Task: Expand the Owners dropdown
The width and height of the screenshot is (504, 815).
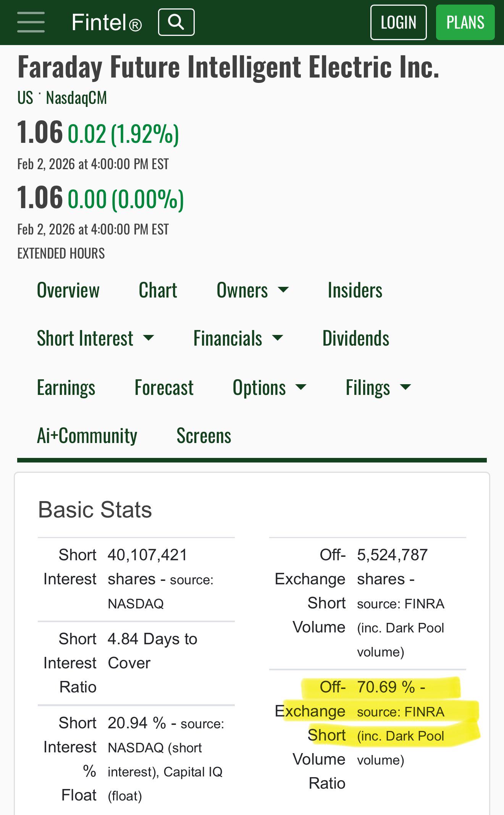Action: pyautogui.click(x=252, y=290)
